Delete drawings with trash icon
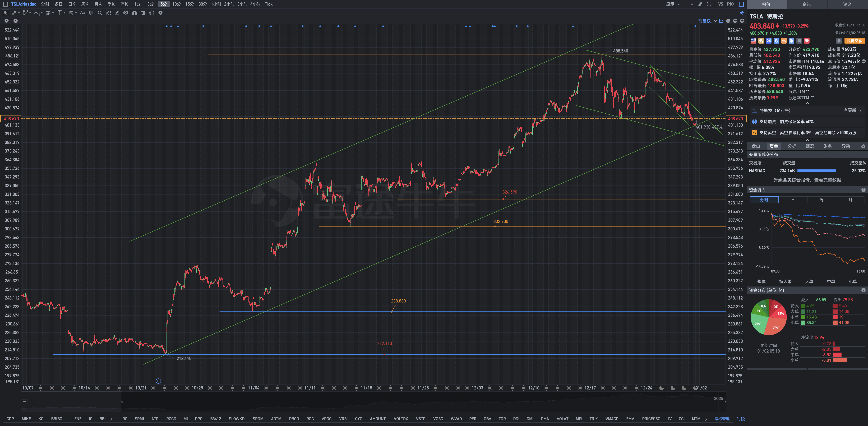Image resolution: width=868 pixels, height=426 pixels. click(143, 13)
